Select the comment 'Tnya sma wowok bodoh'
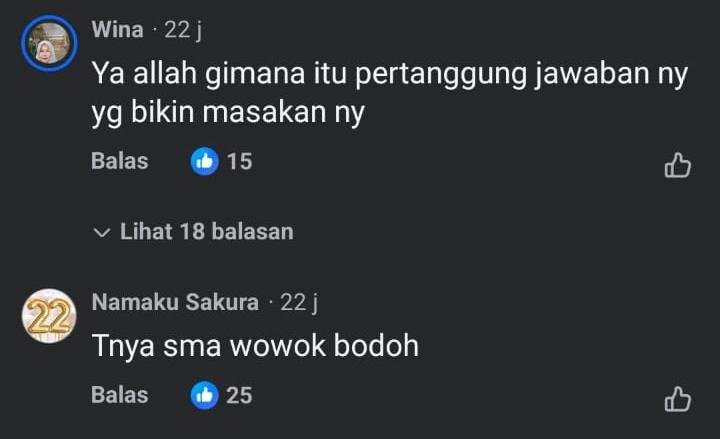The height and width of the screenshot is (439, 720). click(255, 345)
